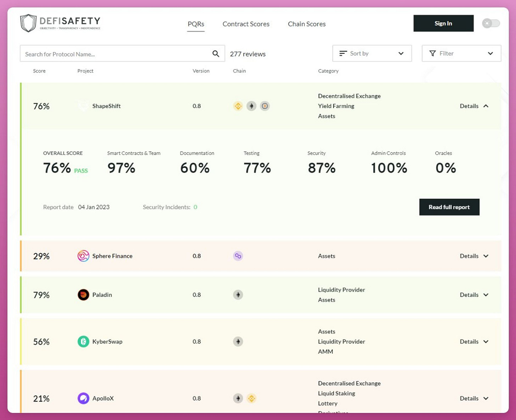Click the Paladin logo icon

83,295
